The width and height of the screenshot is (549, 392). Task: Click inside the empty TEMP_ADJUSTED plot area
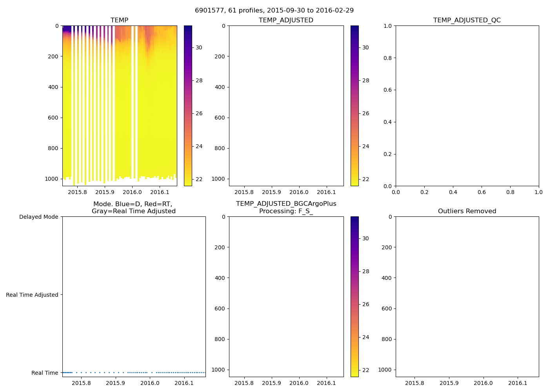click(x=286, y=106)
